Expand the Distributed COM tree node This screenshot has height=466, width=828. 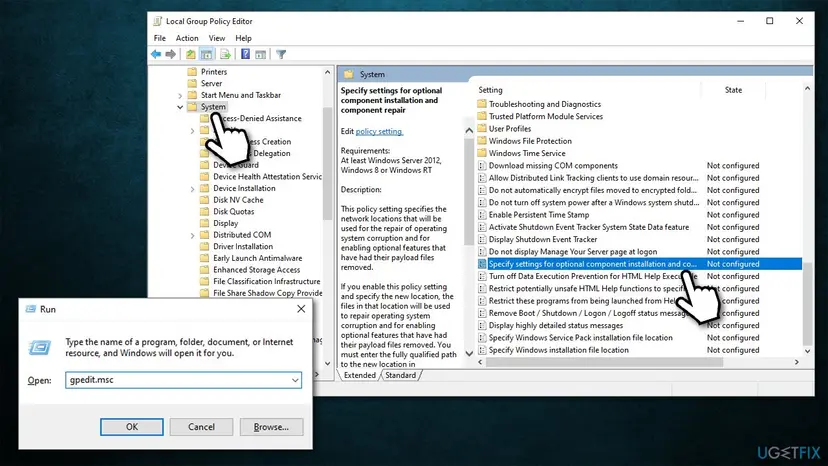192,235
